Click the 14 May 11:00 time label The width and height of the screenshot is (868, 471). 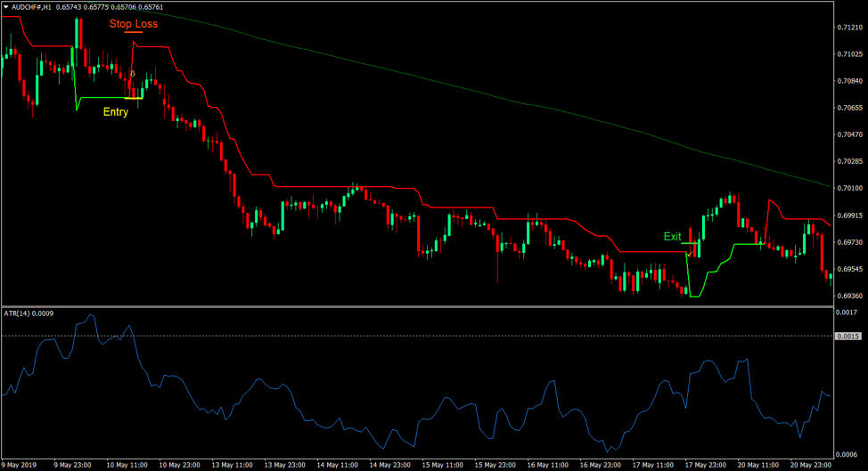[x=339, y=465]
